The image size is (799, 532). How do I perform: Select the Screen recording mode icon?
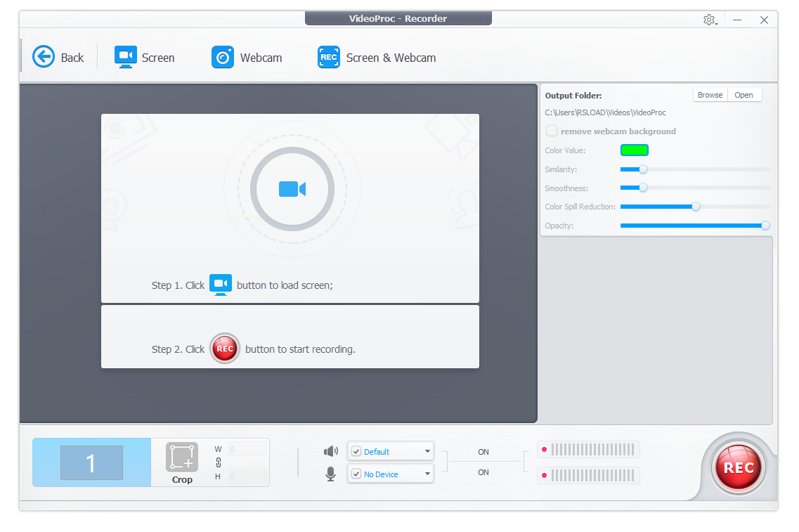click(125, 57)
